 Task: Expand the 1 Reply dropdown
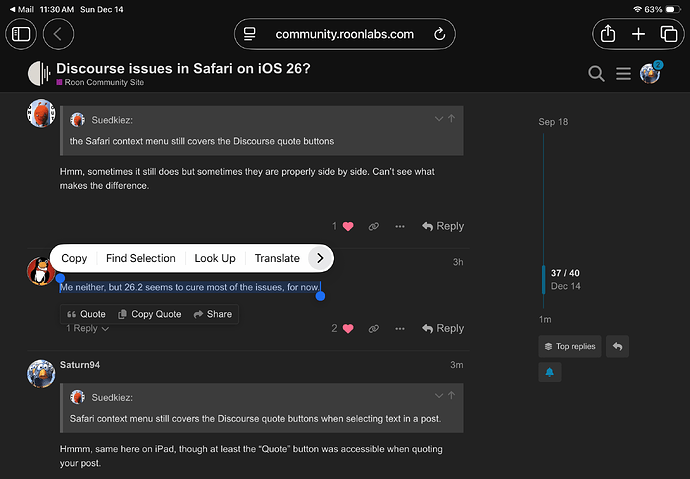pyautogui.click(x=86, y=328)
